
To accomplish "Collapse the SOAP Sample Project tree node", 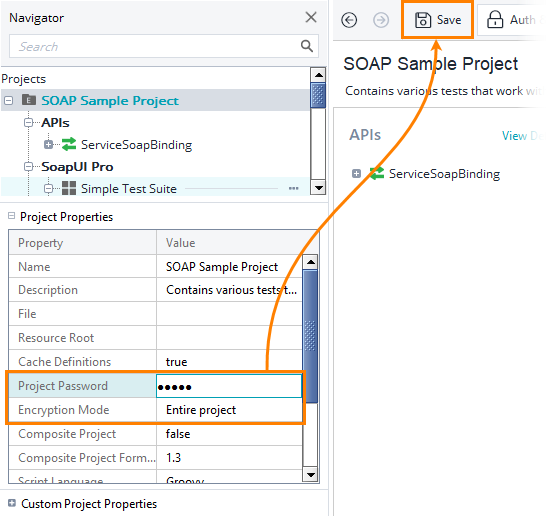I will (x=8, y=101).
